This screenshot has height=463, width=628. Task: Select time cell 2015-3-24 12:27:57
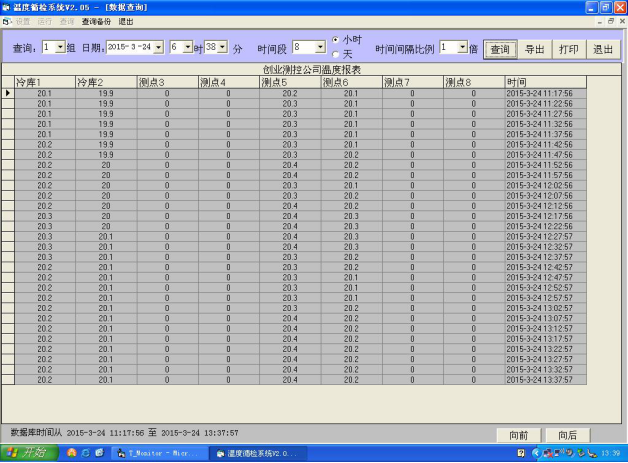click(x=545, y=237)
